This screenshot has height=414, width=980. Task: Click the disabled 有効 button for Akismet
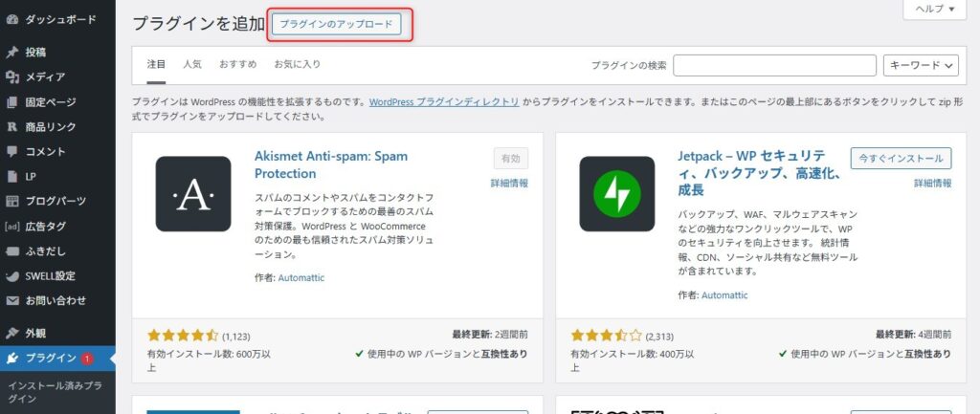(x=511, y=159)
